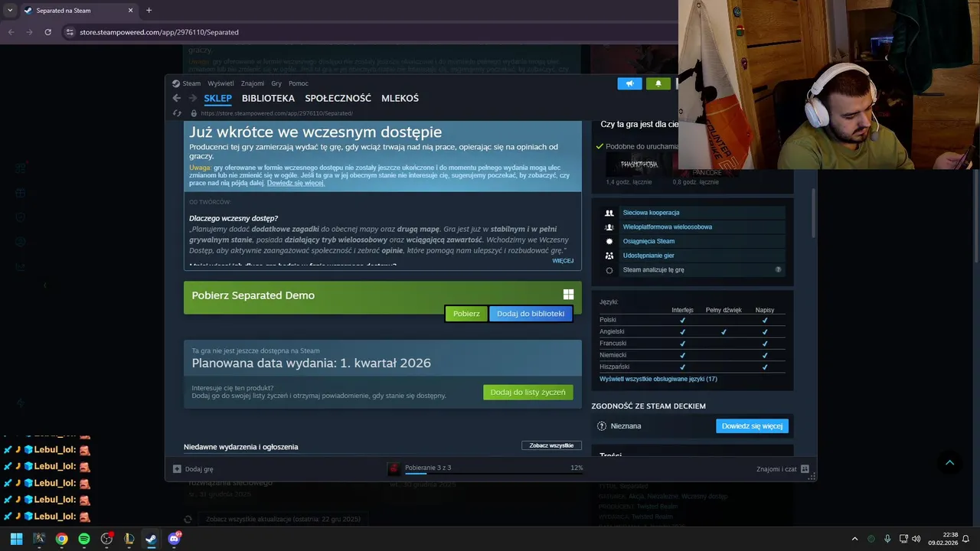Open Chrome from the taskbar
This screenshot has width=980, height=551.
pos(61,539)
